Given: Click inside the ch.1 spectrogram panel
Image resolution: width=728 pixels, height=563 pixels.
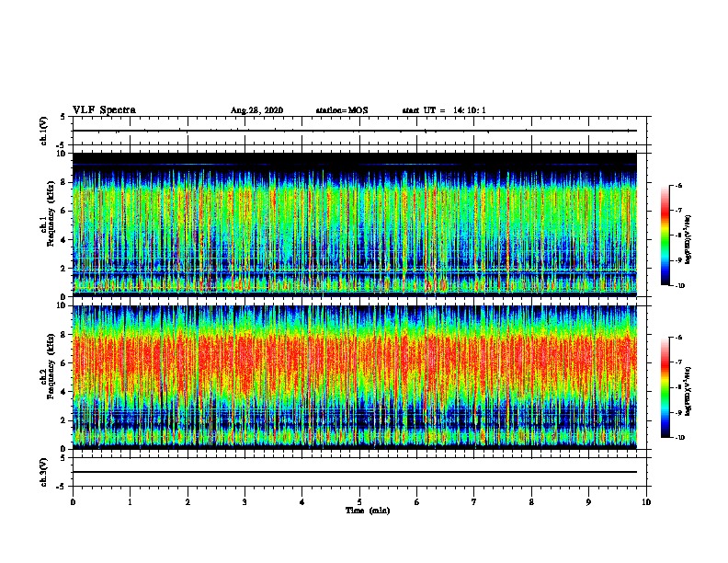Looking at the screenshot, I should 355,224.
